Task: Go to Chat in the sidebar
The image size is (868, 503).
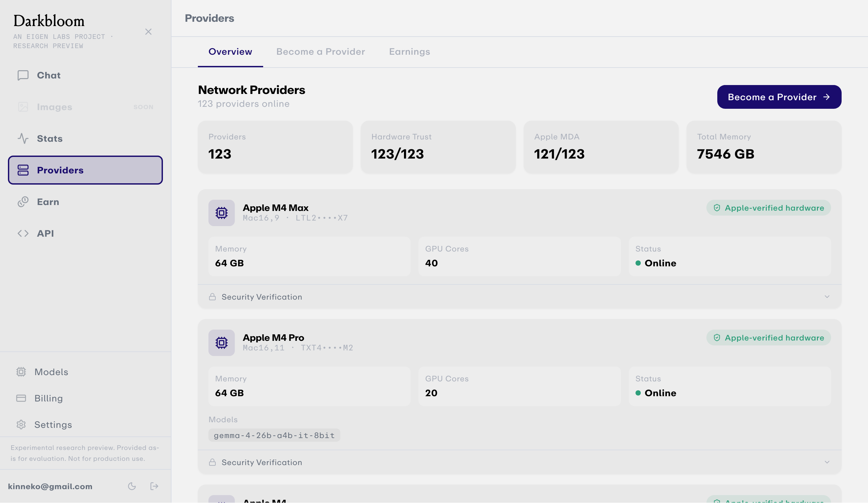Action: tap(85, 75)
